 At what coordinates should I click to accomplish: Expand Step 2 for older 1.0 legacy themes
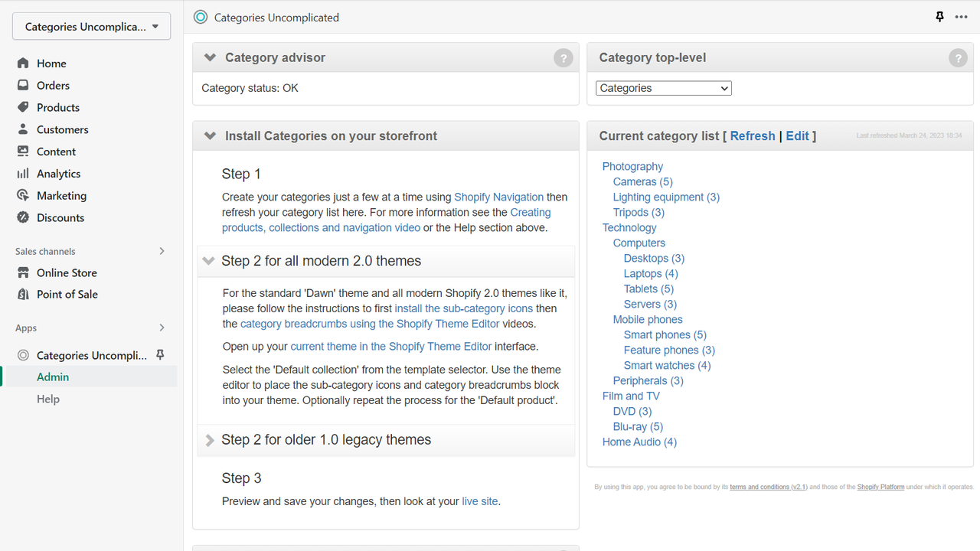[x=209, y=440]
